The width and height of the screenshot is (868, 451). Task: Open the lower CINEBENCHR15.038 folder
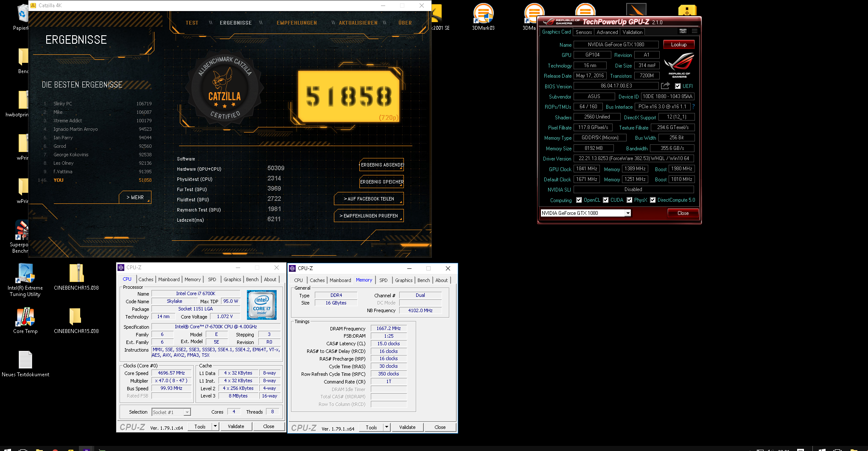(76, 321)
